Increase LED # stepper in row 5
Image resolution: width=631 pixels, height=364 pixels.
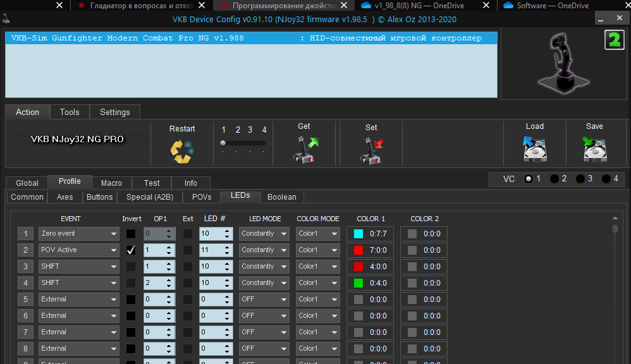(227, 297)
